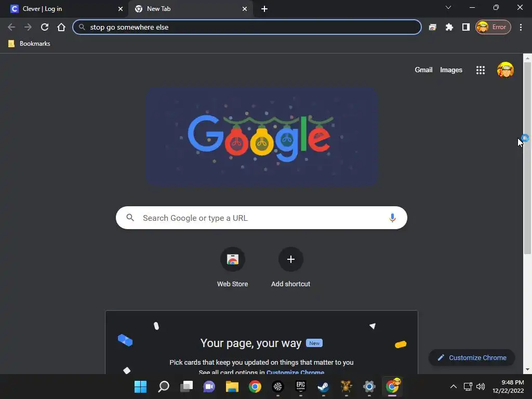Screen dimensions: 532x399
Task: Open the Bookmarks folder
Action: tap(29, 44)
